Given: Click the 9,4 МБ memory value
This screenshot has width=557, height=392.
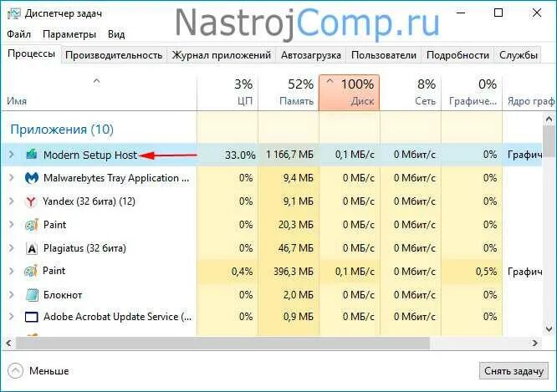Looking at the screenshot, I should coord(299,178).
